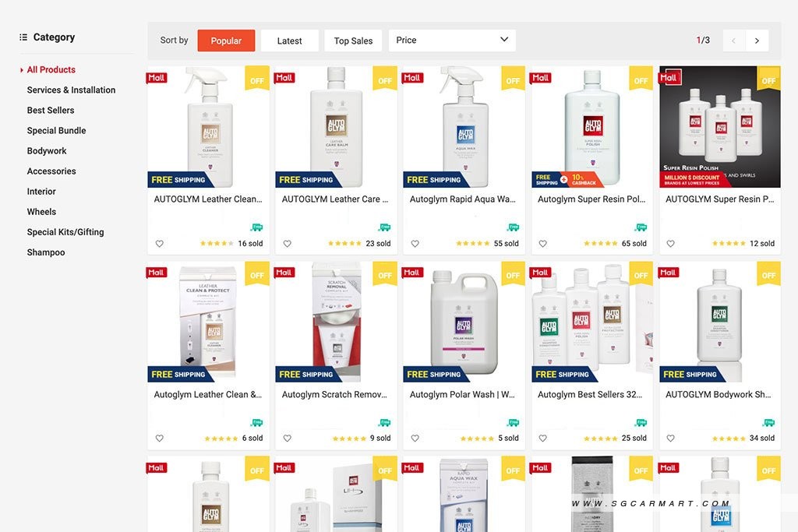Expand the All Products category arrow

point(21,70)
